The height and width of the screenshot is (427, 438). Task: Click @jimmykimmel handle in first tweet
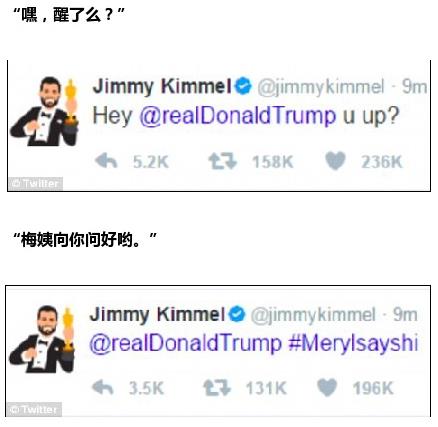tap(321, 87)
